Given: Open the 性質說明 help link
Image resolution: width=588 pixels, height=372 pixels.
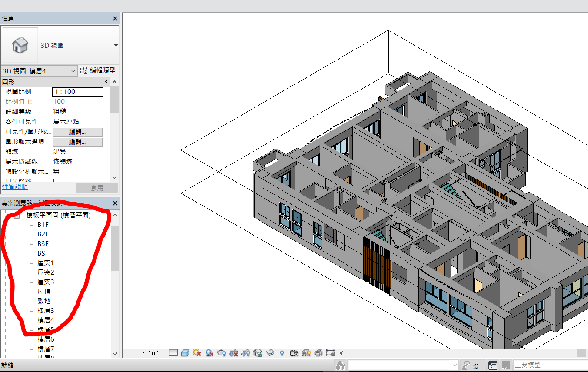Looking at the screenshot, I should tap(15, 187).
